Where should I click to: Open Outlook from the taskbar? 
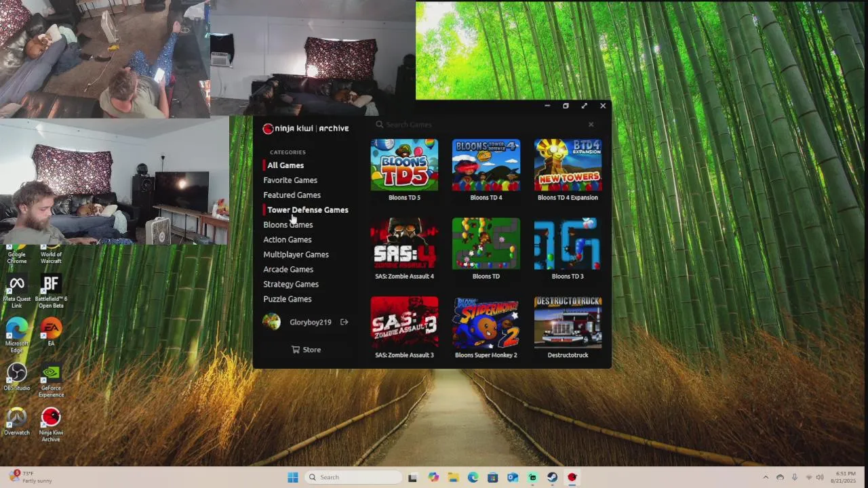tap(513, 477)
